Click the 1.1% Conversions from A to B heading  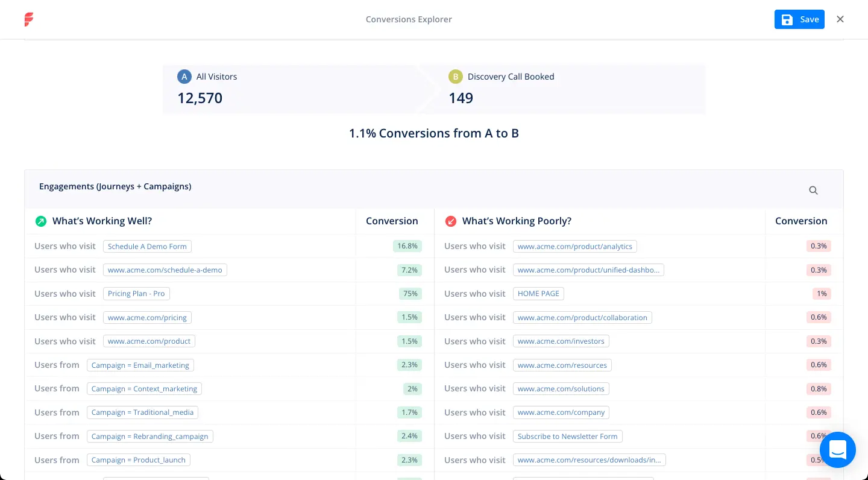pyautogui.click(x=434, y=133)
